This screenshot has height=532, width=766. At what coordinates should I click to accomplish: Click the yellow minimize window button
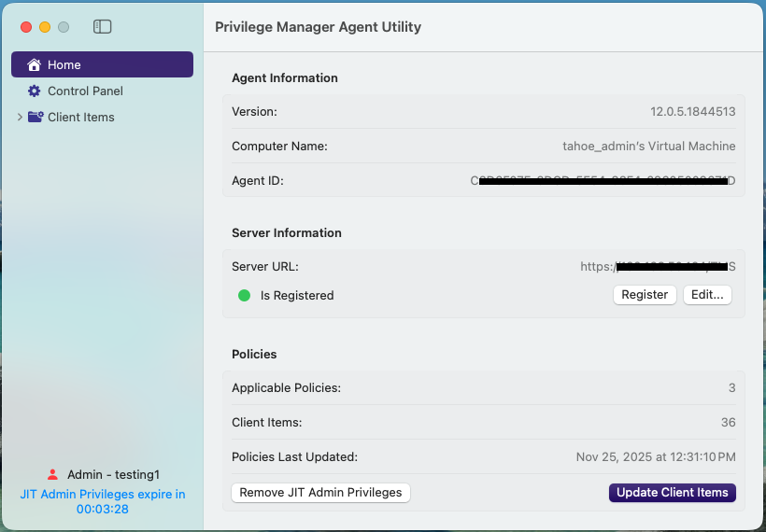45,27
